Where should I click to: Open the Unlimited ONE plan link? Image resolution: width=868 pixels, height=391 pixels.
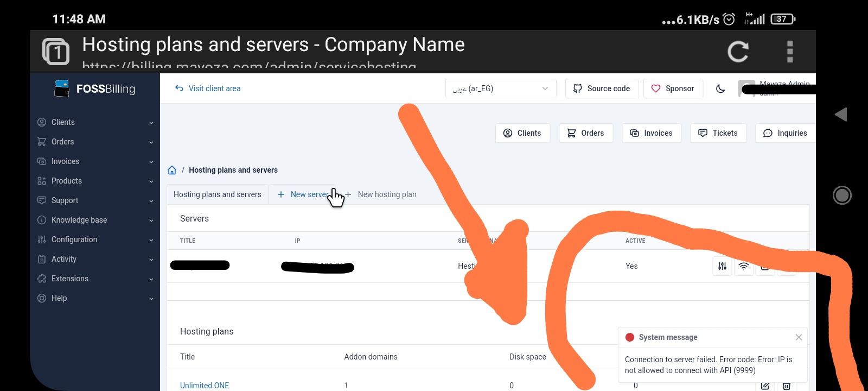205,386
